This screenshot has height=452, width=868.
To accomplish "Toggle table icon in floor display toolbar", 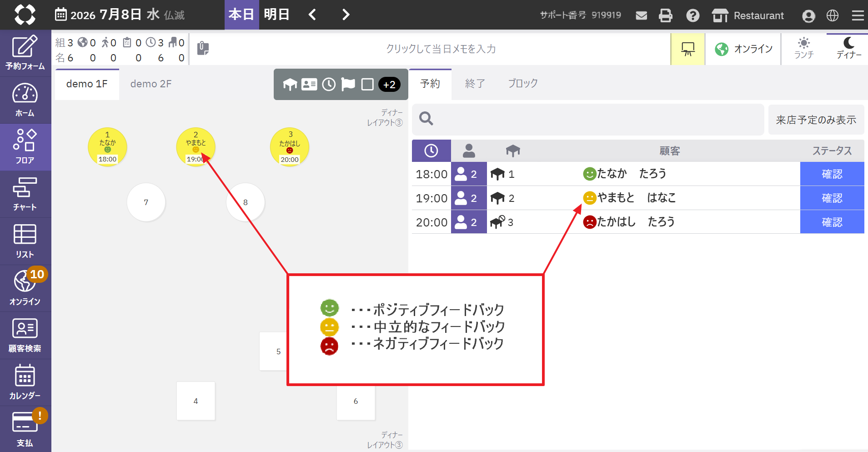I will tap(290, 85).
